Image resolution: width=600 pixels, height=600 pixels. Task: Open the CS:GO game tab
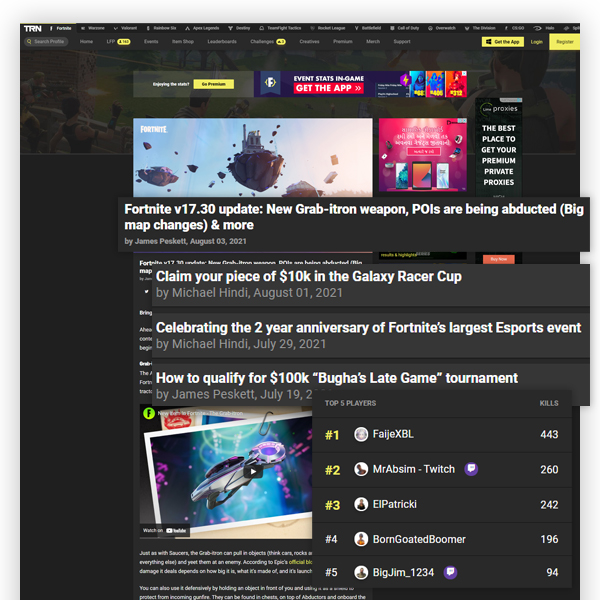pyautogui.click(x=514, y=28)
